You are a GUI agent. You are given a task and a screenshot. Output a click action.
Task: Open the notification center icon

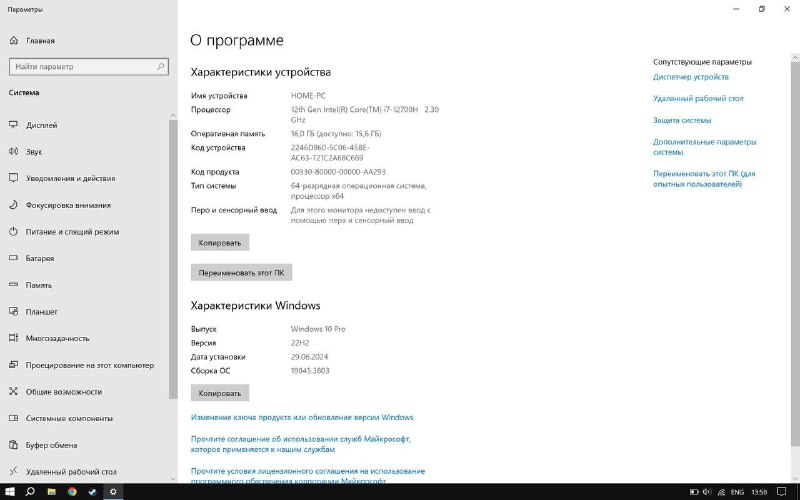click(x=782, y=492)
